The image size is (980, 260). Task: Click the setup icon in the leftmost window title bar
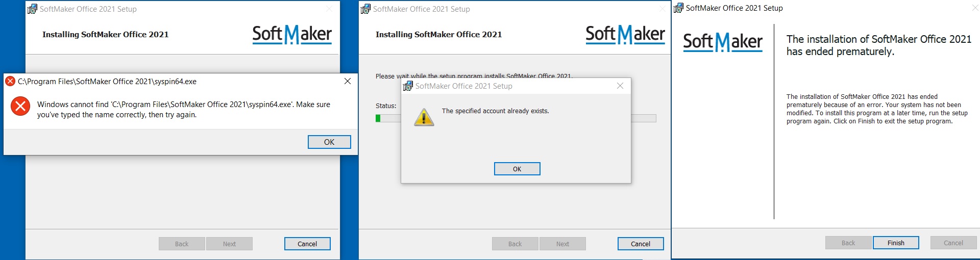coord(32,9)
